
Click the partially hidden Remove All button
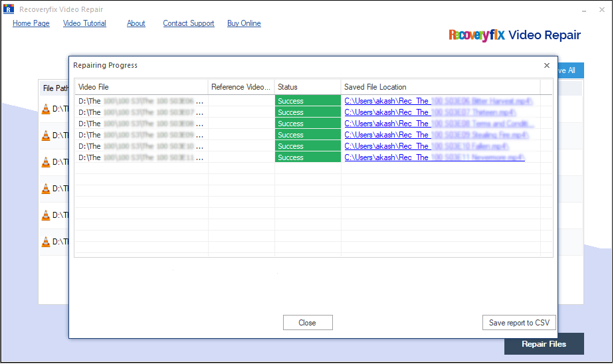pyautogui.click(x=571, y=70)
